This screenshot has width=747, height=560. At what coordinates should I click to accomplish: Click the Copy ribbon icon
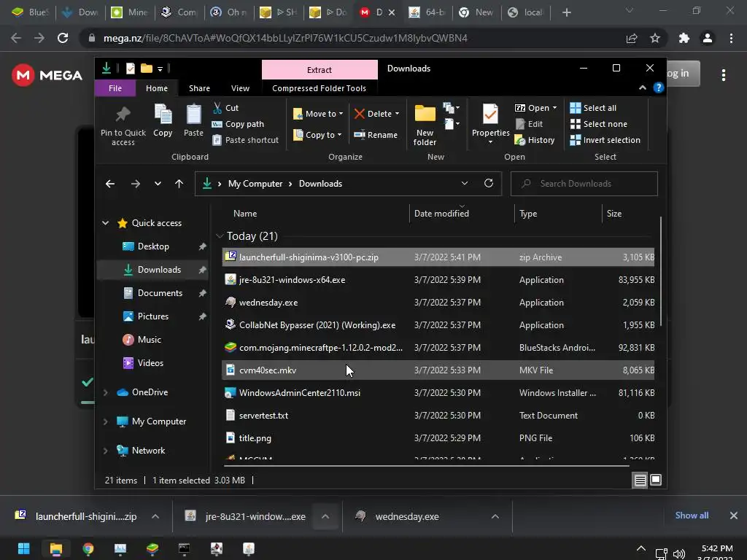163,114
